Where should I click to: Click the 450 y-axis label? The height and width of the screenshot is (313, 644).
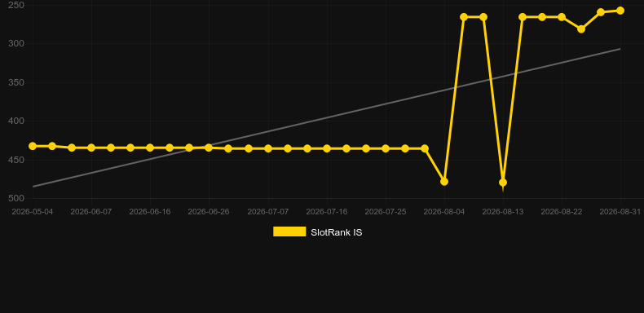point(16,160)
